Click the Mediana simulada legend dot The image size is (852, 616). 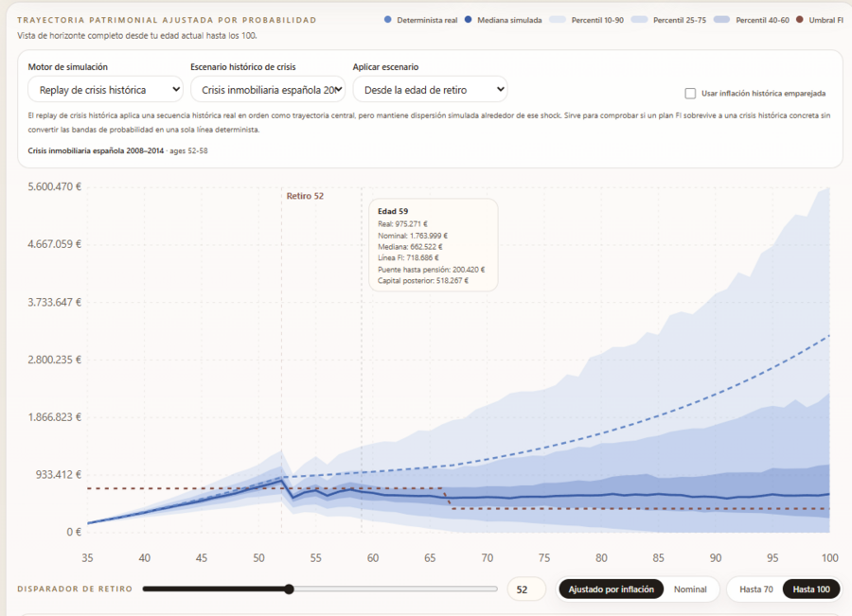[468, 20]
